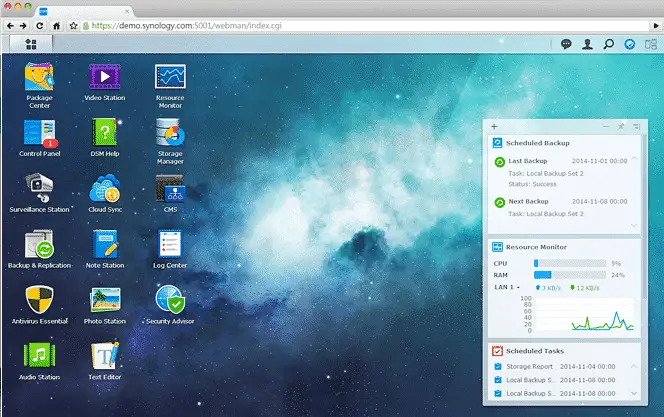Click the Scheduled Tasks widget title
The width and height of the screenshot is (664, 417).
pos(535,351)
